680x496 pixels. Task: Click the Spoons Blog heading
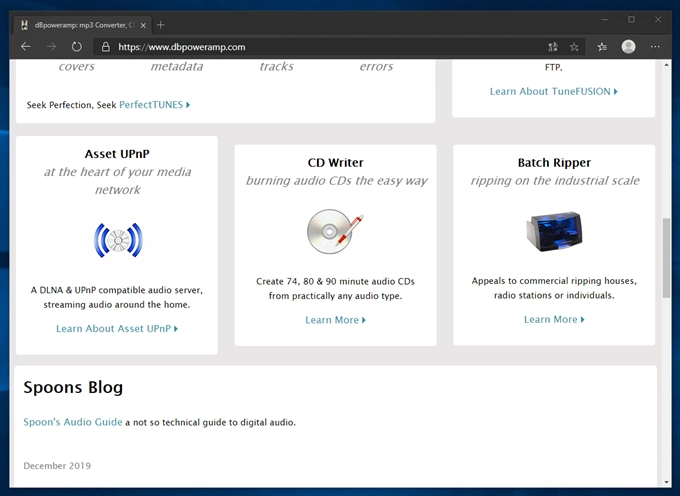pos(73,387)
